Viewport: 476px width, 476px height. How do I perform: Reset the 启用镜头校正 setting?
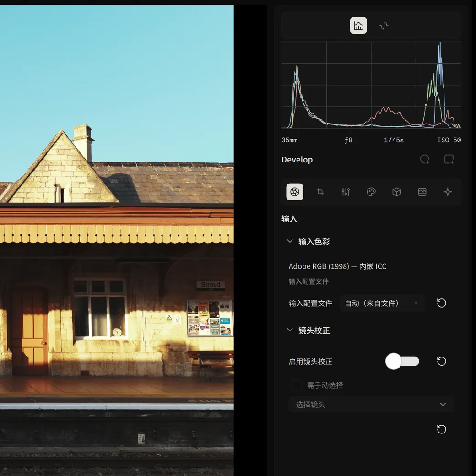[x=441, y=361]
